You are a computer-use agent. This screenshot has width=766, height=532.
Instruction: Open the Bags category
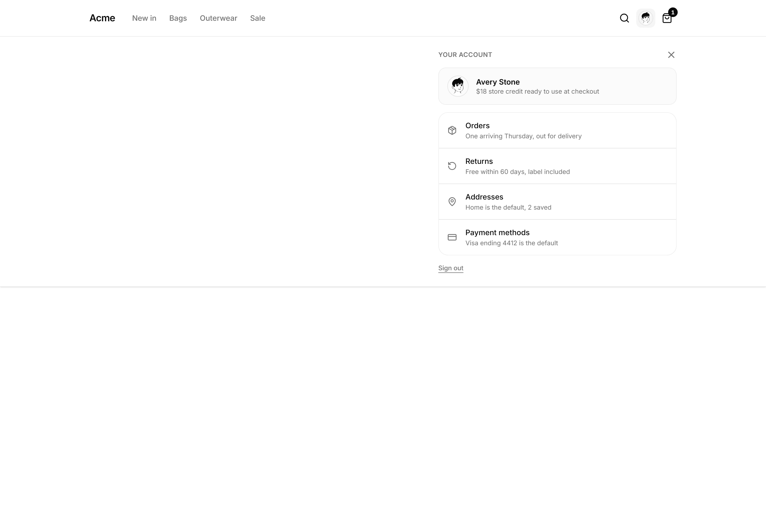(178, 18)
